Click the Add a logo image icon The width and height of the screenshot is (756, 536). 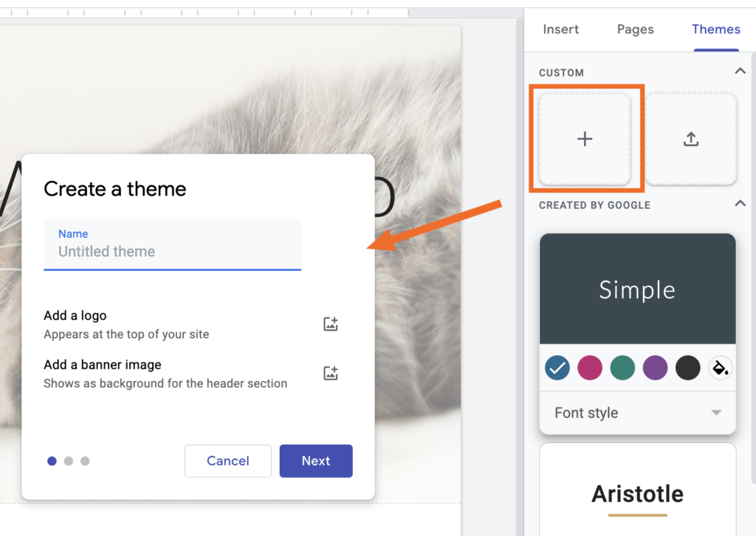330,324
